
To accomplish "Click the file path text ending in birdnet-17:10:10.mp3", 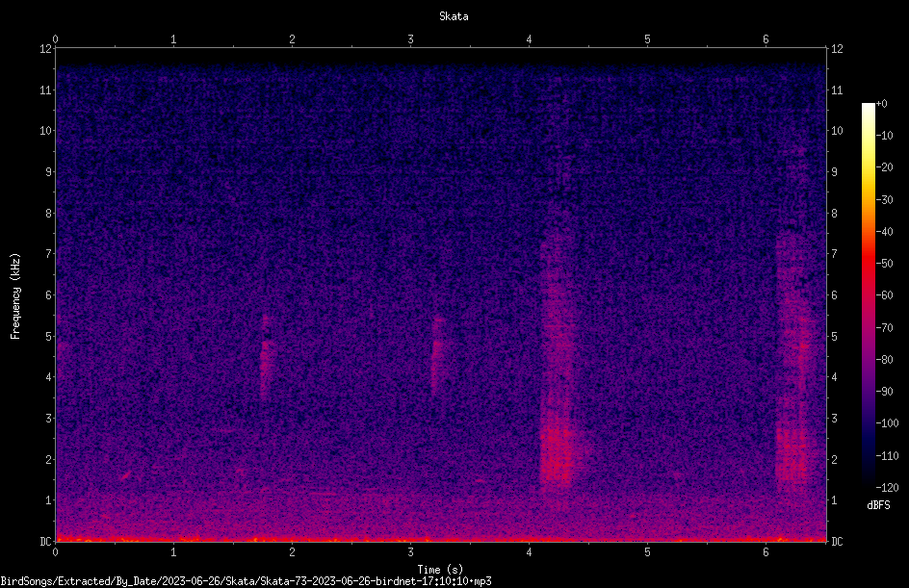I will point(246,581).
